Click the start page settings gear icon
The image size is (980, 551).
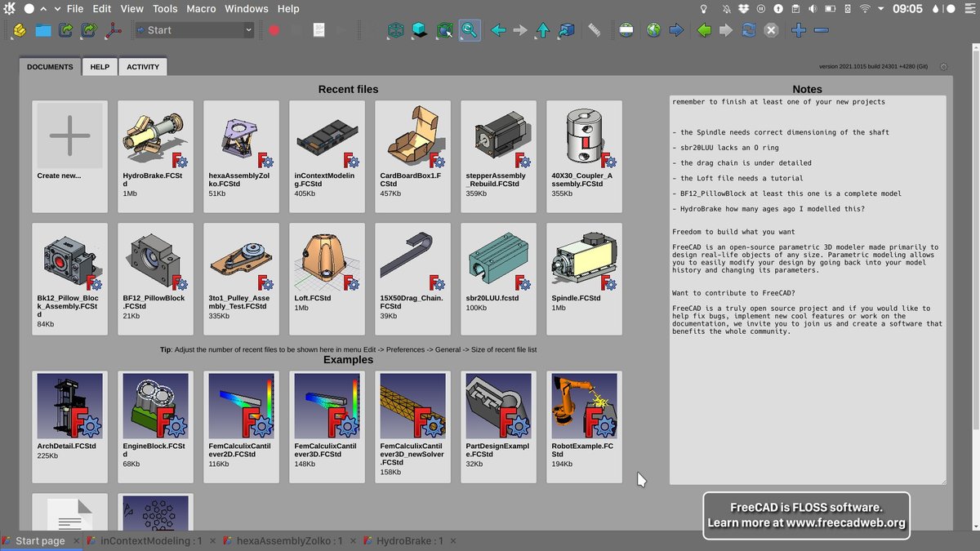pyautogui.click(x=944, y=67)
